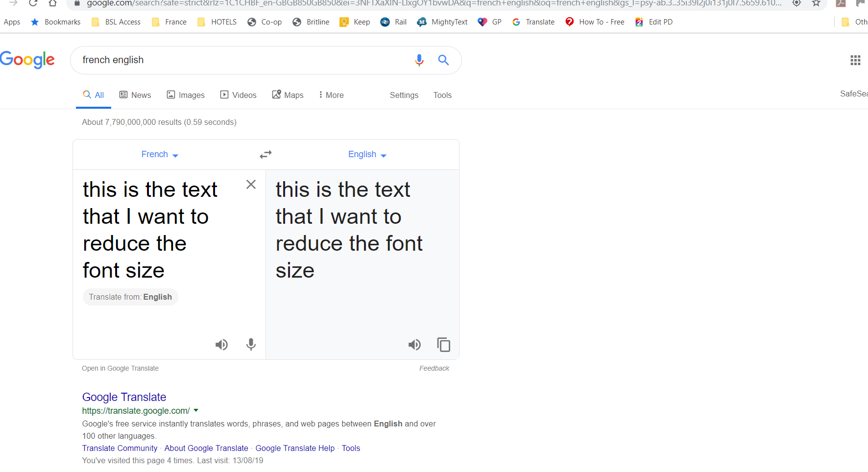Open the Keep bookmark

(355, 22)
